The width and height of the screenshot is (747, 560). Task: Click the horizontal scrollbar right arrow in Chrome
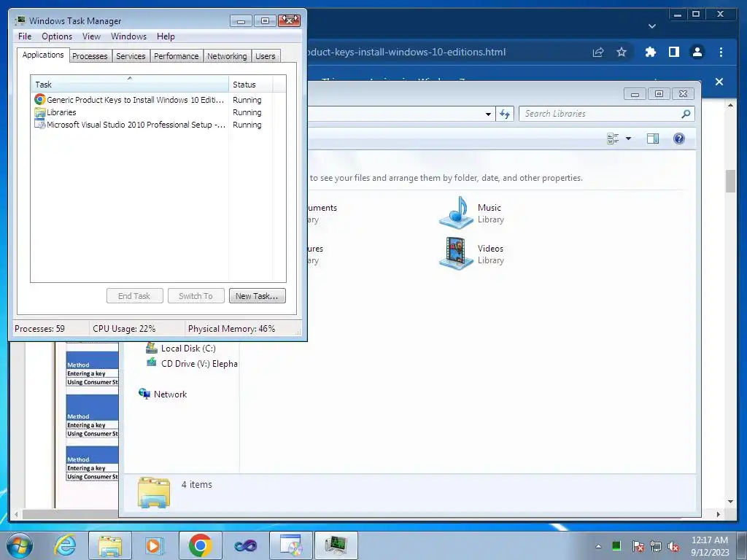click(x=719, y=514)
